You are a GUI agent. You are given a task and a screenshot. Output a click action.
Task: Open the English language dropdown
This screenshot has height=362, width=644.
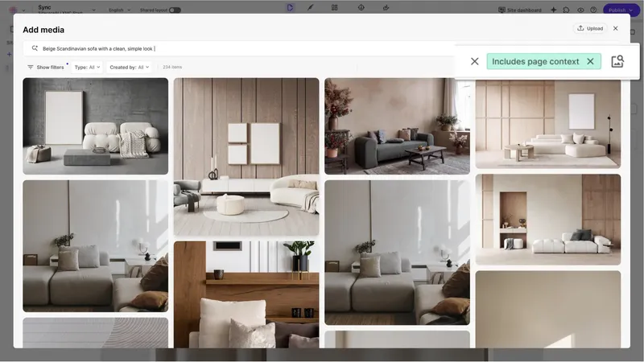click(x=119, y=10)
